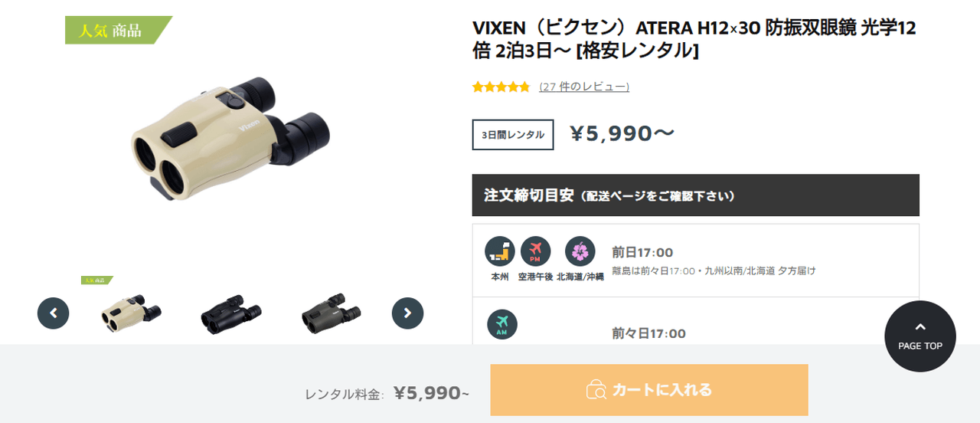Click the 北海道/沖縄 hibiscus flower icon
The image size is (980, 423).
point(580,251)
